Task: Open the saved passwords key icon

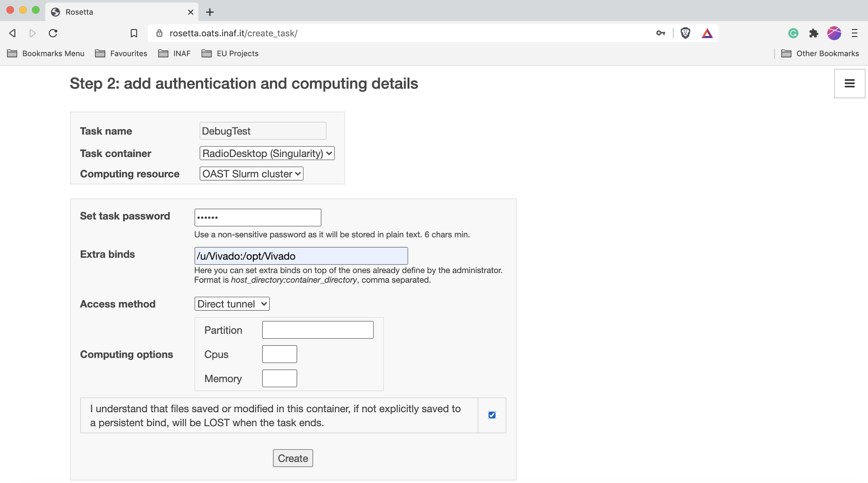Action: (660, 33)
